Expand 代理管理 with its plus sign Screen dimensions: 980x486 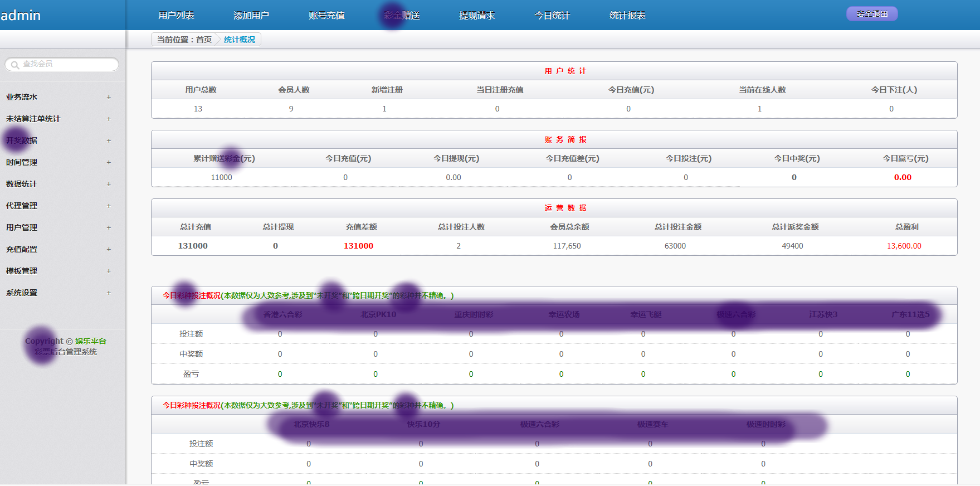[109, 206]
